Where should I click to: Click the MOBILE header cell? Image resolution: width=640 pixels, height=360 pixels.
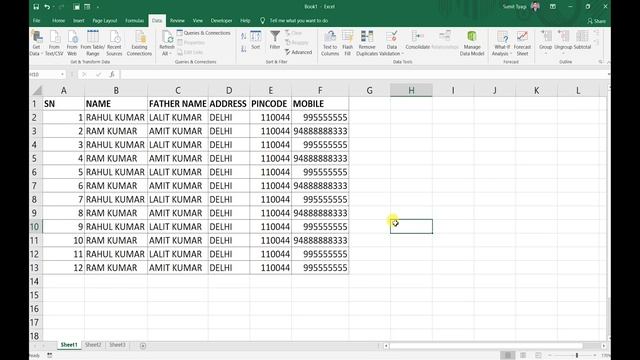coord(320,104)
